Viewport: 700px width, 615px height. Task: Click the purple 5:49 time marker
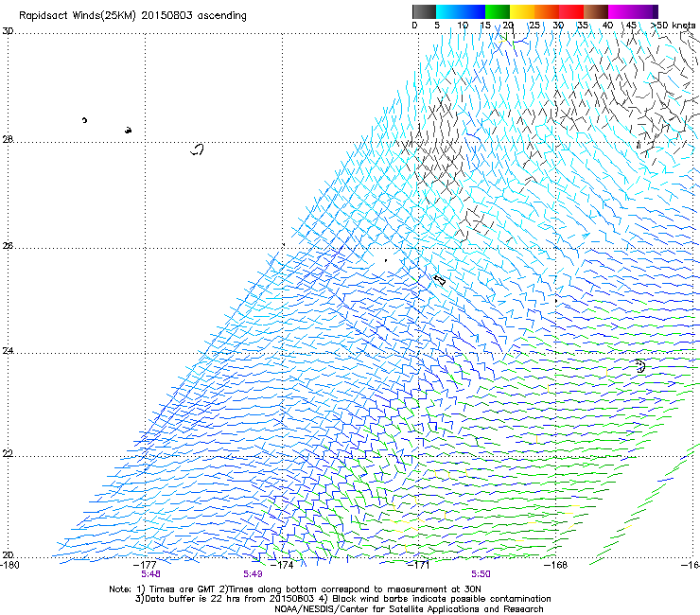[x=253, y=574]
